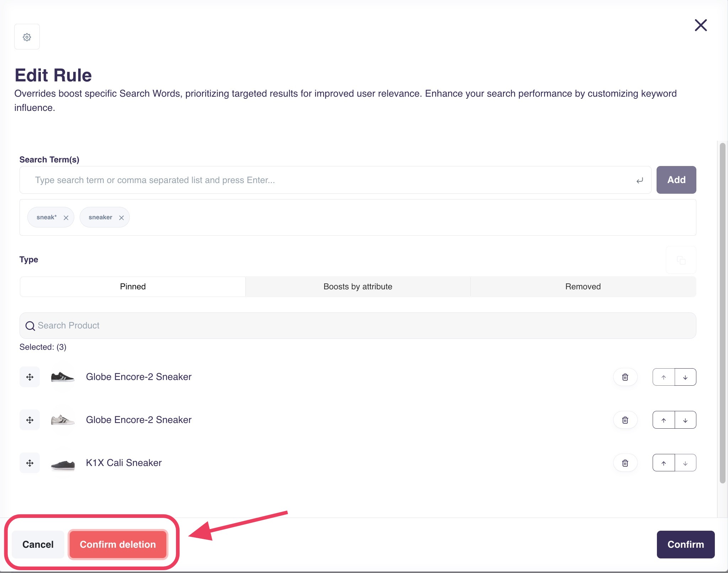
Task: Open the settings gear icon
Action: click(27, 37)
